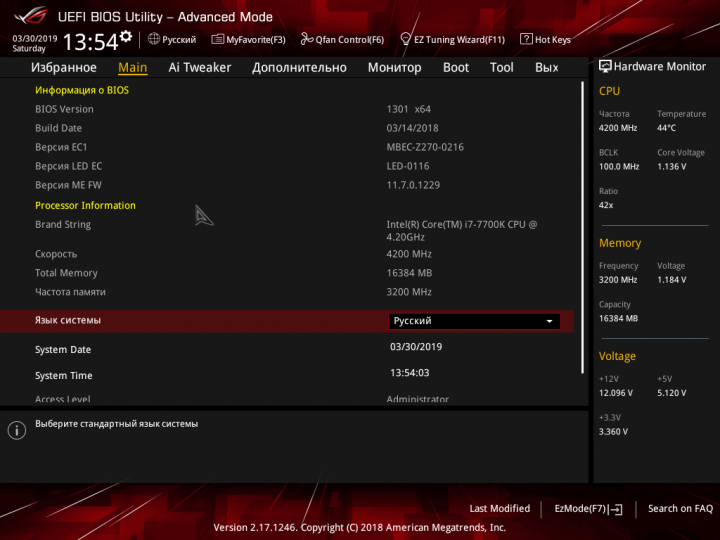720x540 pixels.
Task: Switch to EzMode(F7)
Action: [x=588, y=509]
